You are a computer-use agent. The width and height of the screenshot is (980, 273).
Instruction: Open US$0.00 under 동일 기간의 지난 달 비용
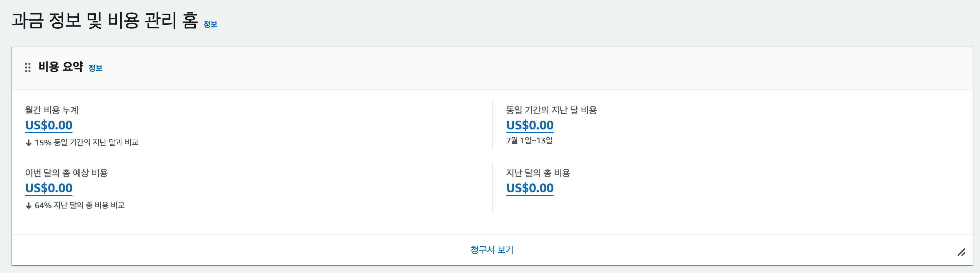pos(529,125)
